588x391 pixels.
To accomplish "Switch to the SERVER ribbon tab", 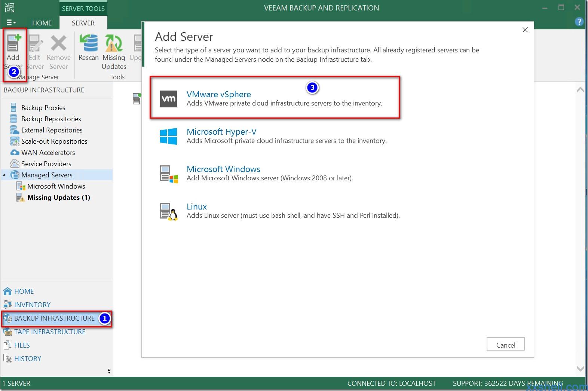I will click(83, 23).
